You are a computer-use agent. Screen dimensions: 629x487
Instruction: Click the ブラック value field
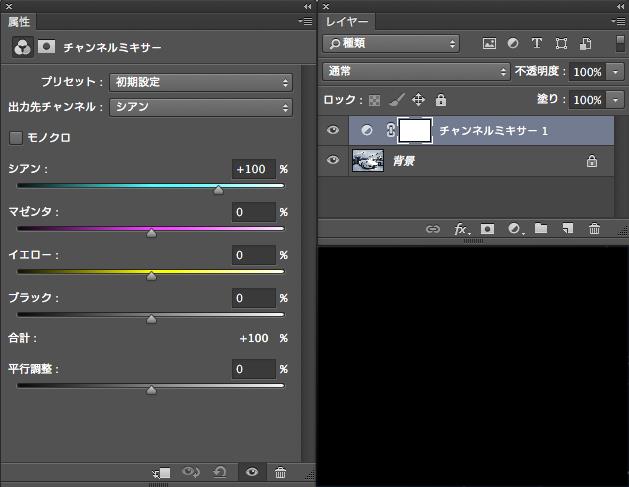pyautogui.click(x=254, y=298)
